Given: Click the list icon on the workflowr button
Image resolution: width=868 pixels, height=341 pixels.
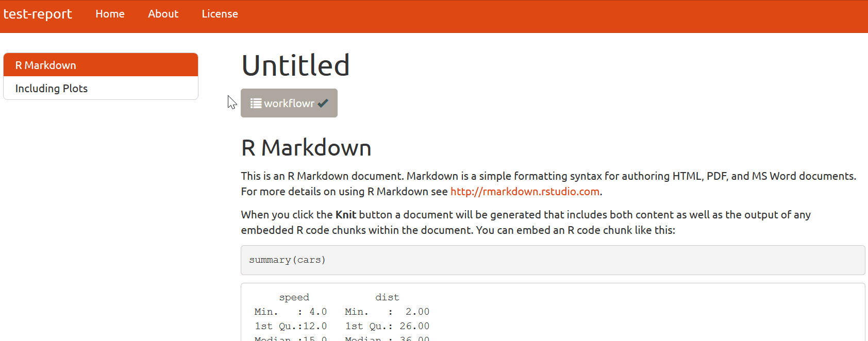Looking at the screenshot, I should click(x=255, y=103).
